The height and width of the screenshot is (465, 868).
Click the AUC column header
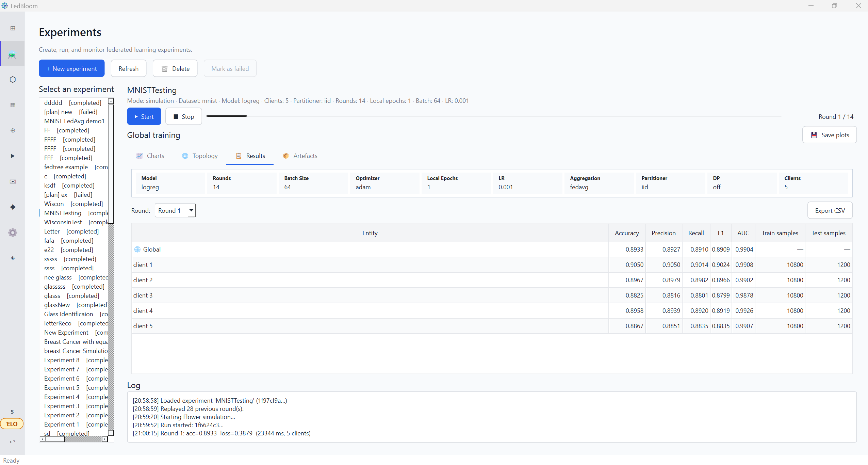[x=743, y=233]
